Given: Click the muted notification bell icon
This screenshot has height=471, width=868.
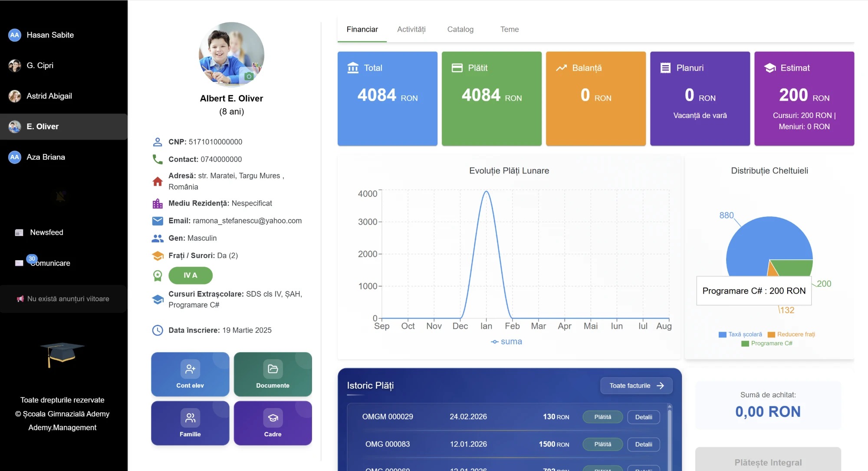Looking at the screenshot, I should point(61,196).
